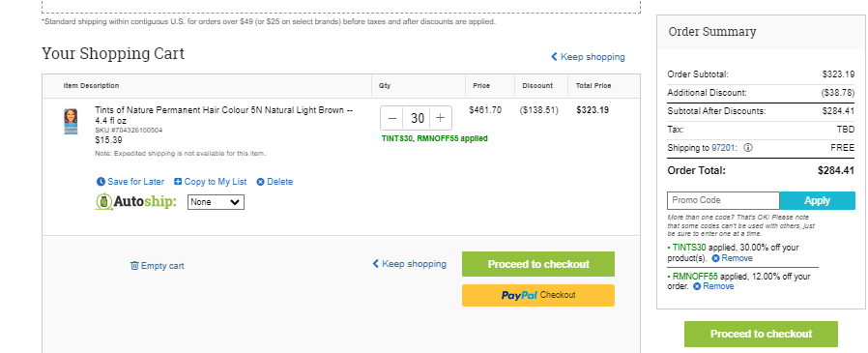Click the Remove icon for the RMNOFF55 code
Image resolution: width=868 pixels, height=353 pixels.
tap(697, 286)
